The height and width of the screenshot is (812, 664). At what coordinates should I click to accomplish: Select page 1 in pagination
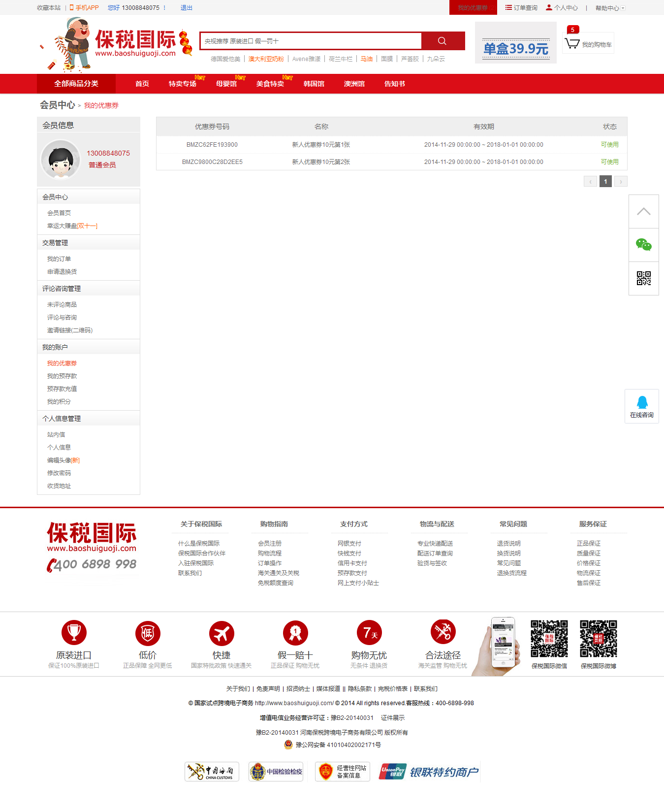pos(605,181)
